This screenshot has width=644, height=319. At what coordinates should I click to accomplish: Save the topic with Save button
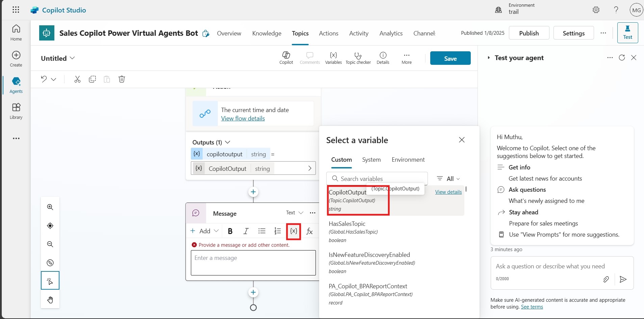coord(450,58)
